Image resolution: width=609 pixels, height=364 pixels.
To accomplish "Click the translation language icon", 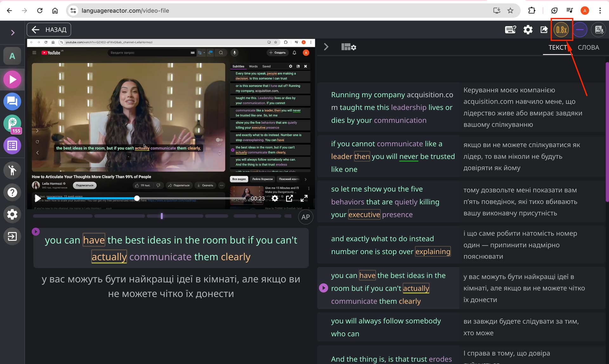I will coord(599,30).
